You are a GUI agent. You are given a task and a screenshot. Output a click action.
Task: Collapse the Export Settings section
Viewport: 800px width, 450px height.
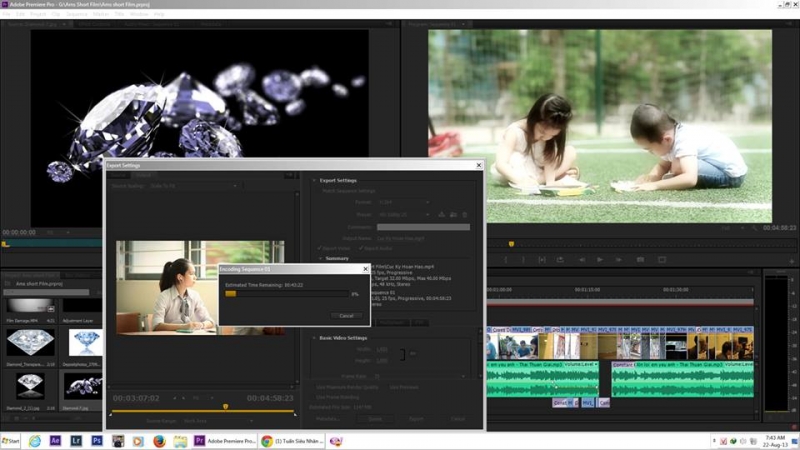314,180
